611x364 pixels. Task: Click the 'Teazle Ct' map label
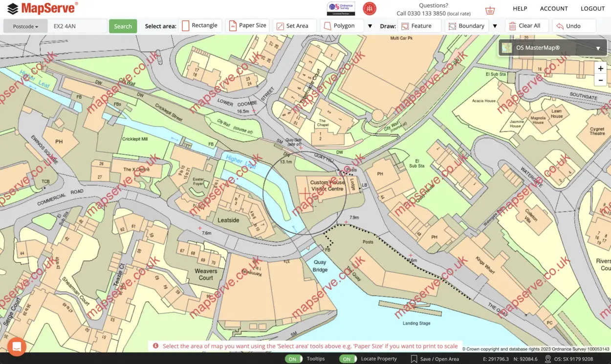coord(119,276)
